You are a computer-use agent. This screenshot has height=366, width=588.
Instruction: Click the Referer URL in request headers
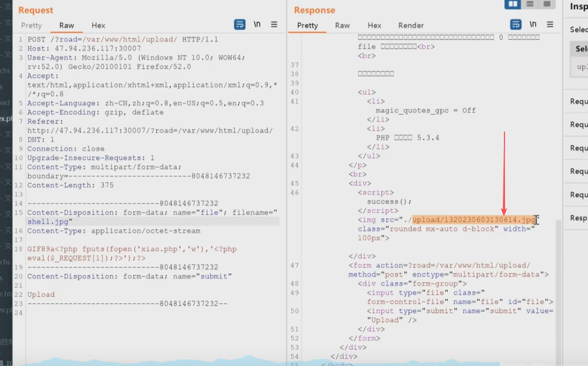pos(150,131)
